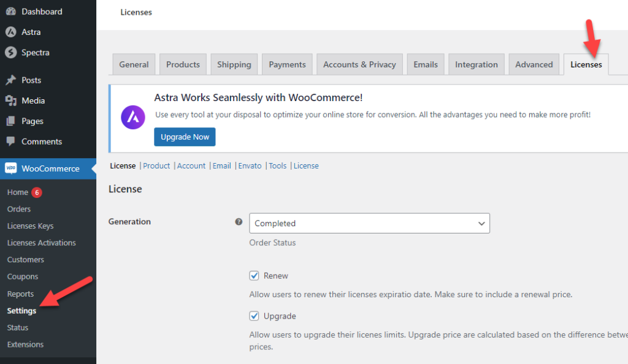Select the Licenses tab

(x=586, y=64)
